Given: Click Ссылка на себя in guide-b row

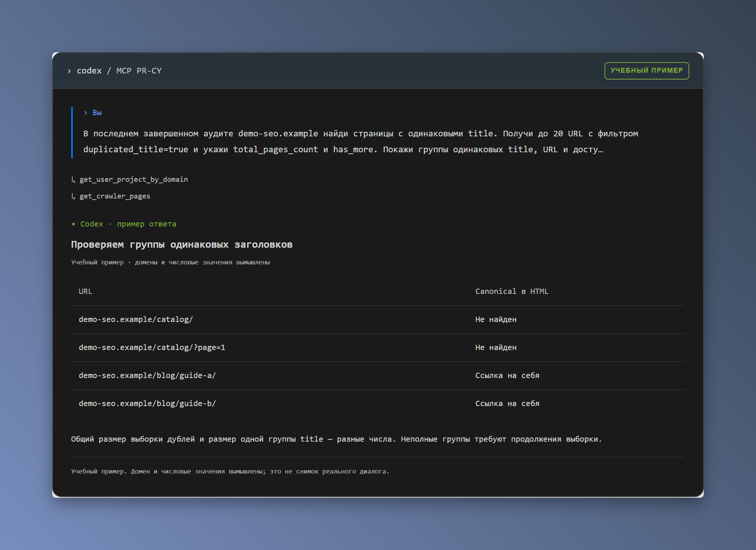Looking at the screenshot, I should 507,404.
